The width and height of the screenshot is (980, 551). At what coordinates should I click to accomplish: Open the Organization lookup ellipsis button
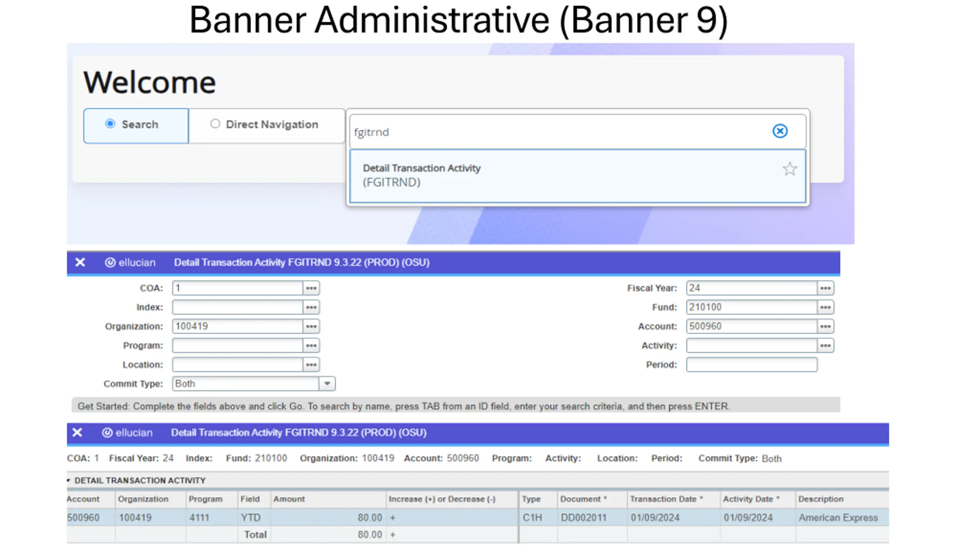coord(311,326)
